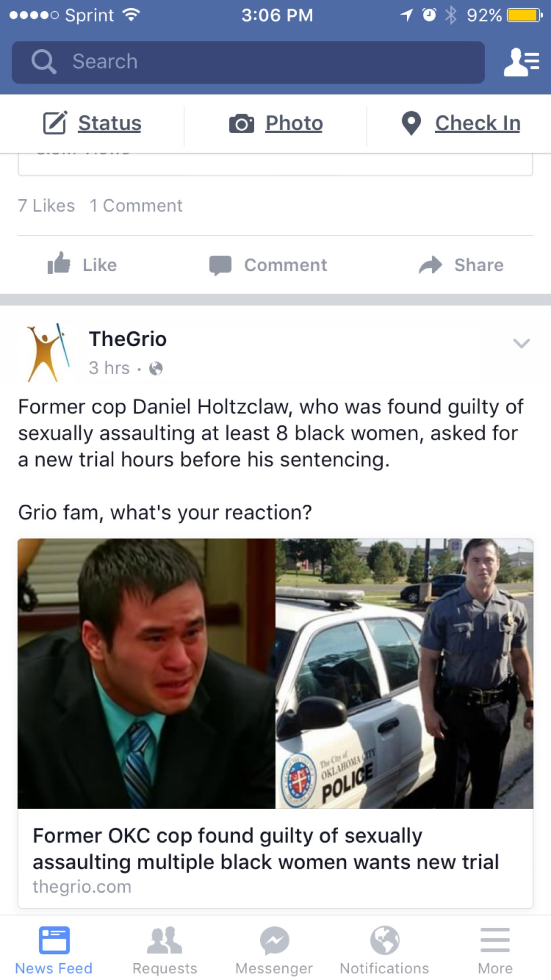Open friend requests icon beside the search bar

point(521,62)
